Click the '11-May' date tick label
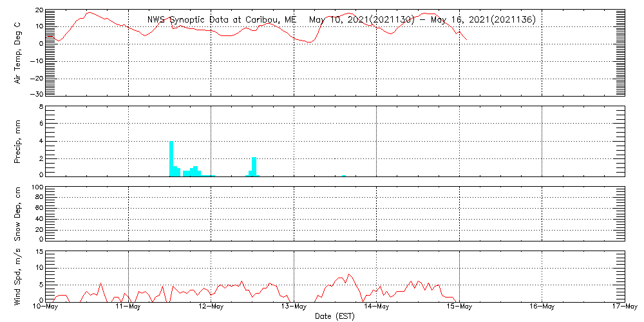This screenshot has width=644, height=322. pos(129,308)
